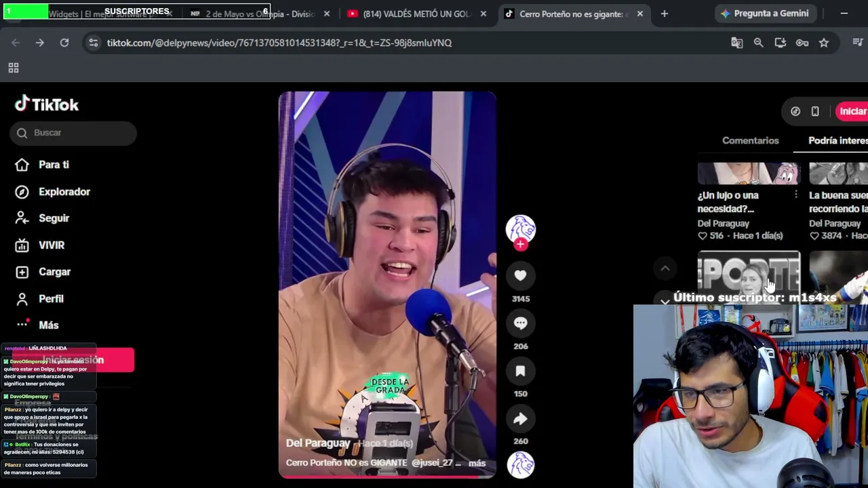Click the Iniciar login button at top right
The height and width of the screenshot is (488, 868).
coord(852,111)
